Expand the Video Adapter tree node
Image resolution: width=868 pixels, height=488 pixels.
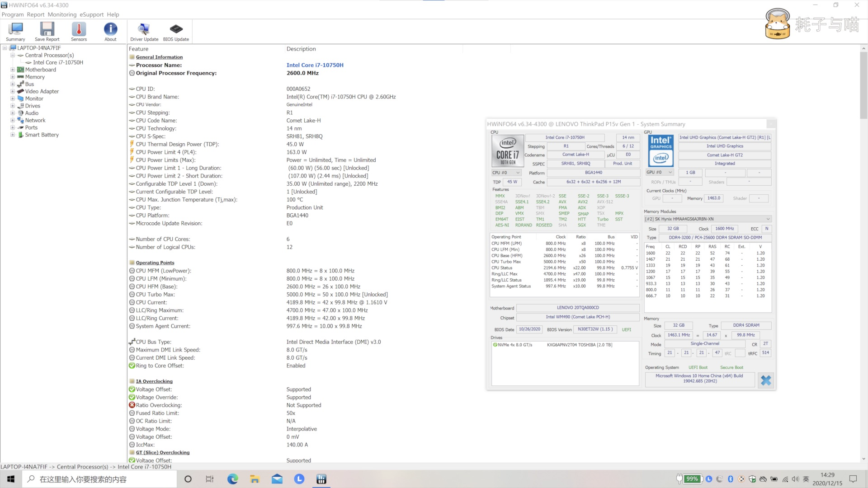13,91
